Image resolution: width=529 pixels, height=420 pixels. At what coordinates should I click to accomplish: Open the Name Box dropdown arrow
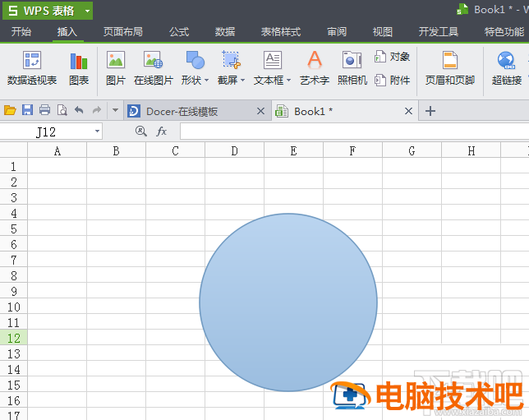point(97,131)
